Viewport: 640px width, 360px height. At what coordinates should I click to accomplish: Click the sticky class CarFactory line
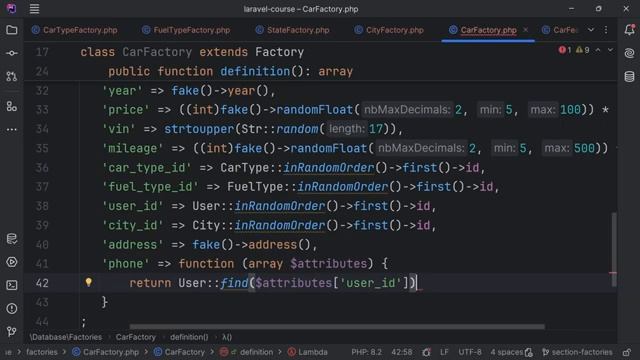coord(192,52)
